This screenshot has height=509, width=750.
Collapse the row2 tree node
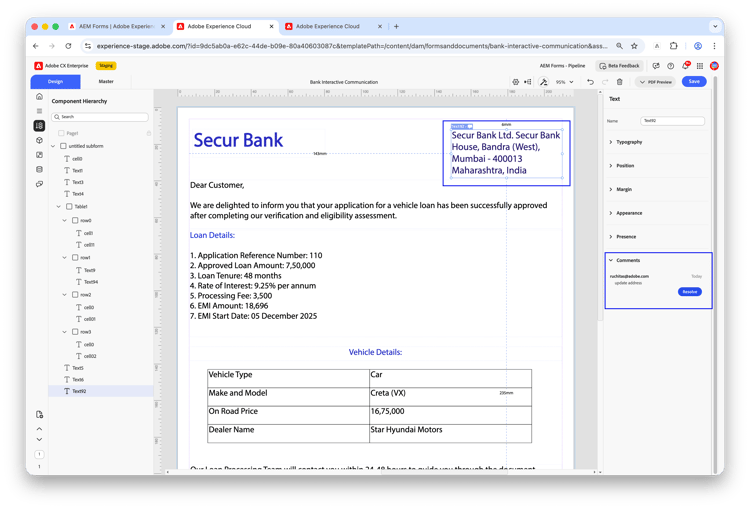tap(65, 295)
